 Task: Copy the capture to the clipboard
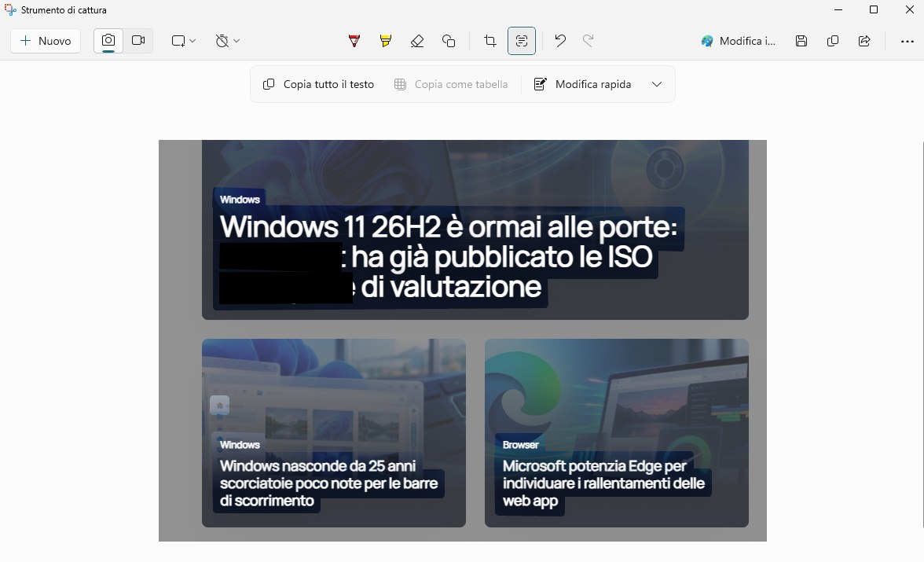click(x=833, y=41)
